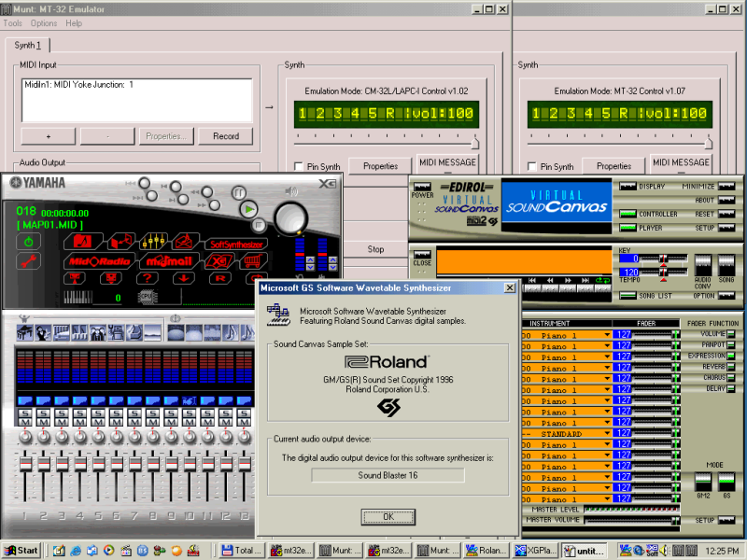Solo channel 5 in Yamaha mixer
Viewport: 747px width, 560px height.
click(x=98, y=413)
